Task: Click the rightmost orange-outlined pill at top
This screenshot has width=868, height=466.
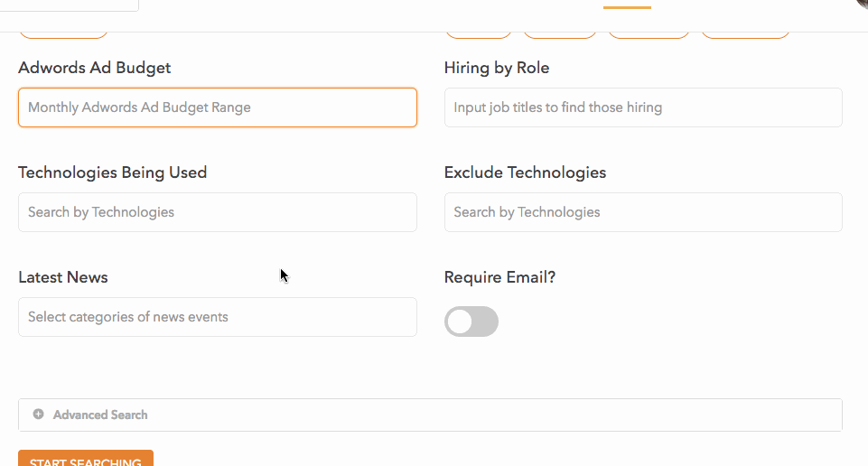Action: tap(745, 35)
